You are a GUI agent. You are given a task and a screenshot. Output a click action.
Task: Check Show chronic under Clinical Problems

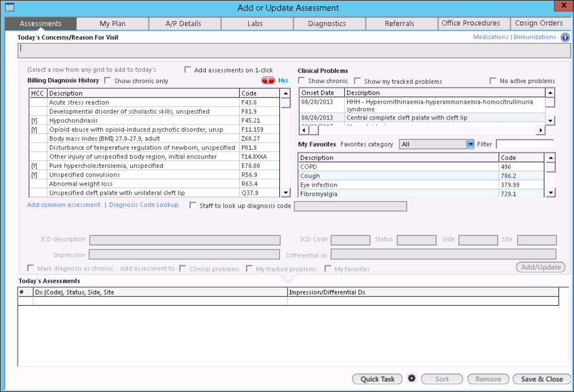302,81
